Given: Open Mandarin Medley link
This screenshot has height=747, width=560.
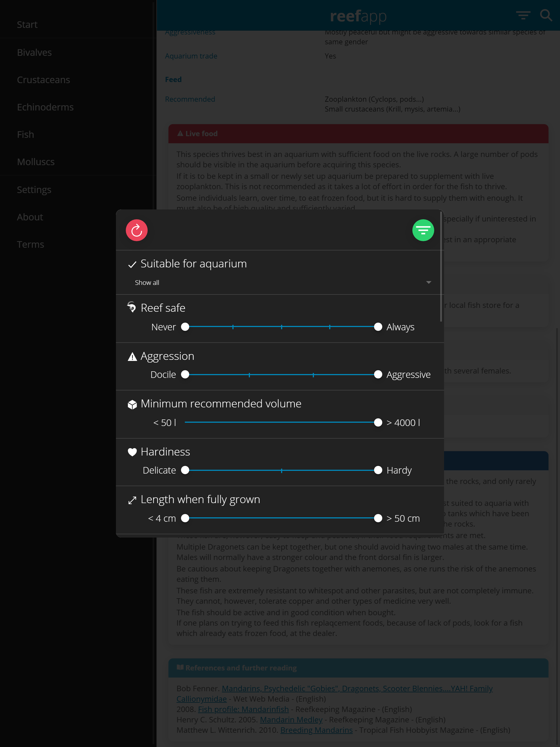Looking at the screenshot, I should (291, 719).
